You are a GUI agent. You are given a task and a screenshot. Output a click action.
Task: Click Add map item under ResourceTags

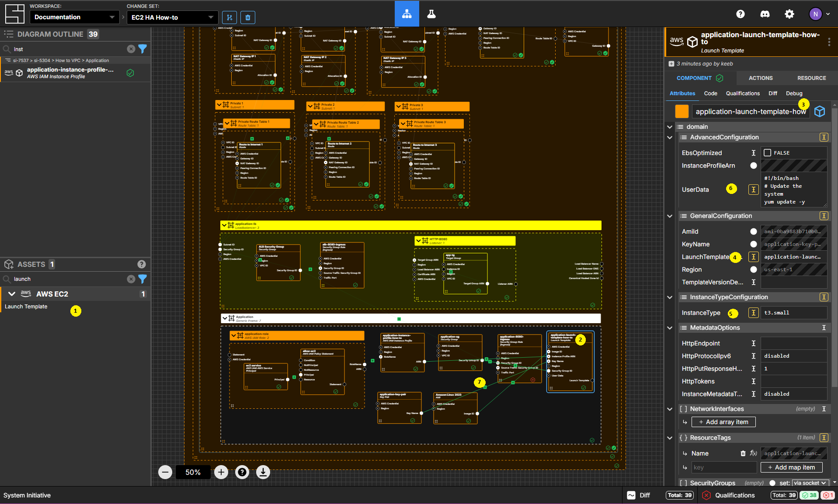(x=791, y=467)
